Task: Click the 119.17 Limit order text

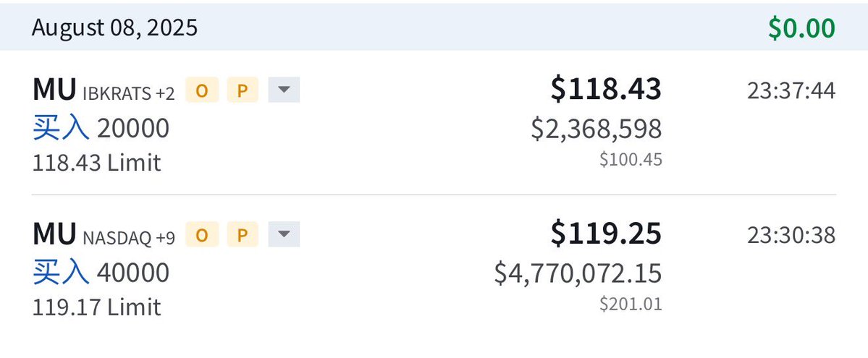Action: coord(96,307)
